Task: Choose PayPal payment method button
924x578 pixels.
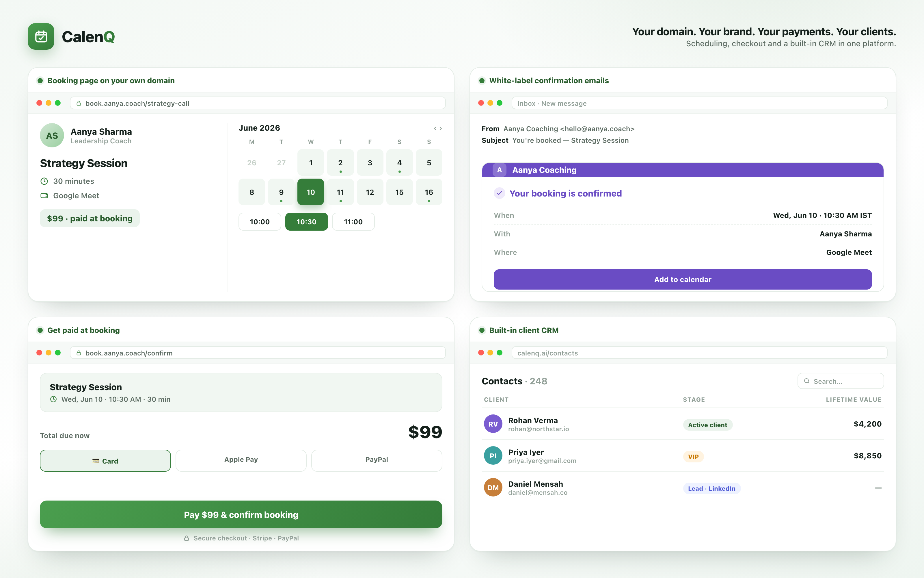Action: [377, 461]
